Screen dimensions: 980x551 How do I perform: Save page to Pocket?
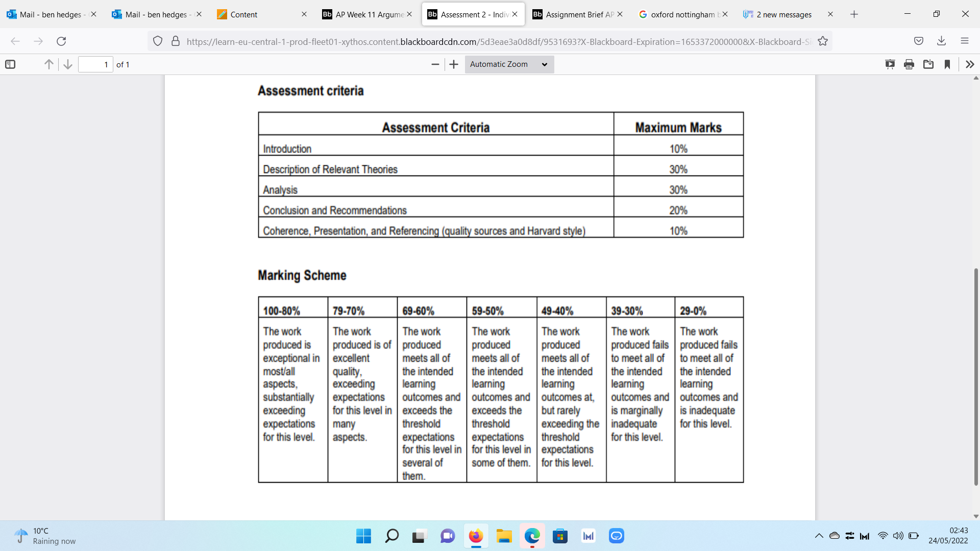click(919, 41)
